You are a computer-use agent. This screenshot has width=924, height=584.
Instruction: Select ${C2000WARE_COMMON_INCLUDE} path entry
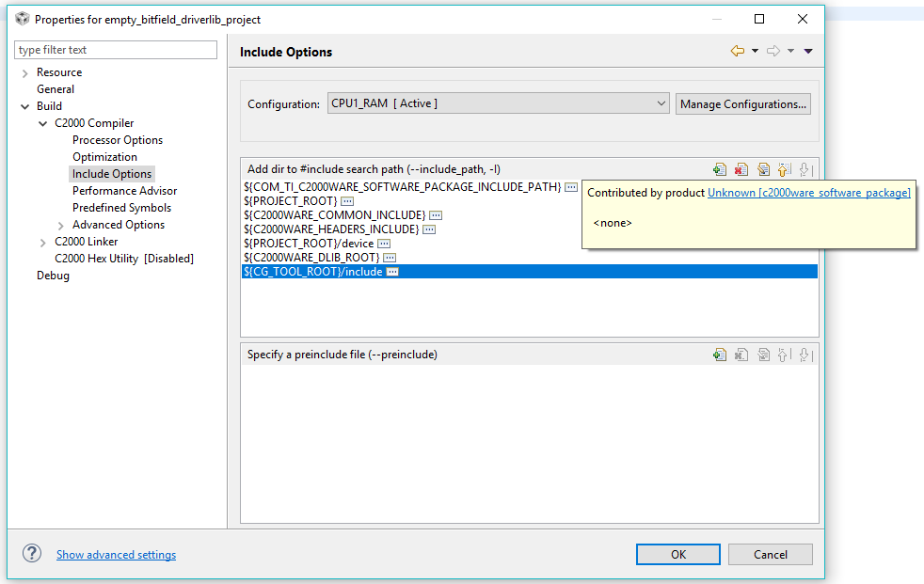tap(335, 215)
